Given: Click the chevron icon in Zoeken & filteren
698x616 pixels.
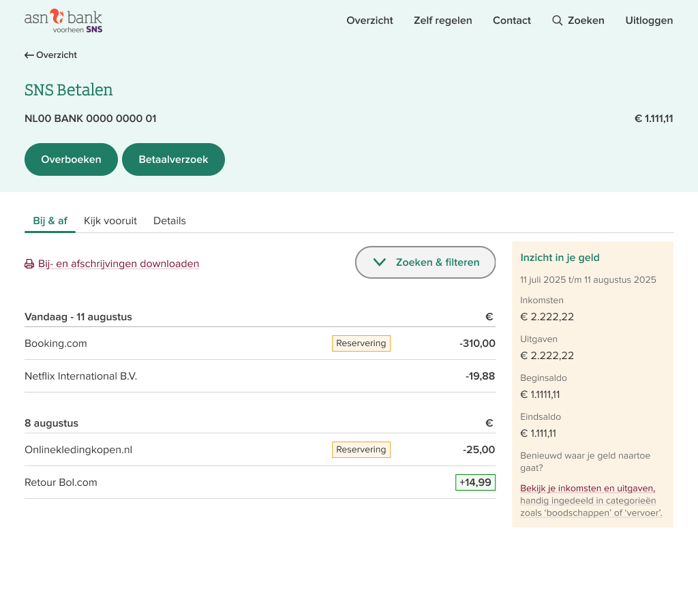Looking at the screenshot, I should click(380, 262).
